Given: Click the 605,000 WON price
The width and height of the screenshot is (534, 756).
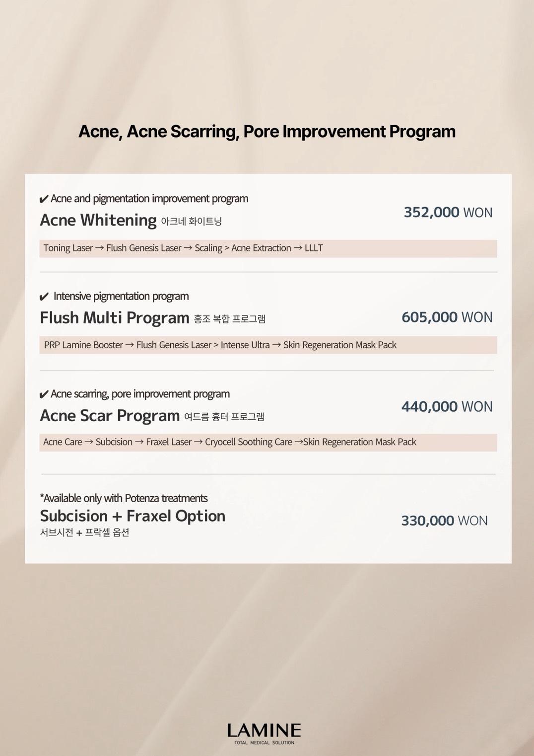Looking at the screenshot, I should [x=447, y=317].
